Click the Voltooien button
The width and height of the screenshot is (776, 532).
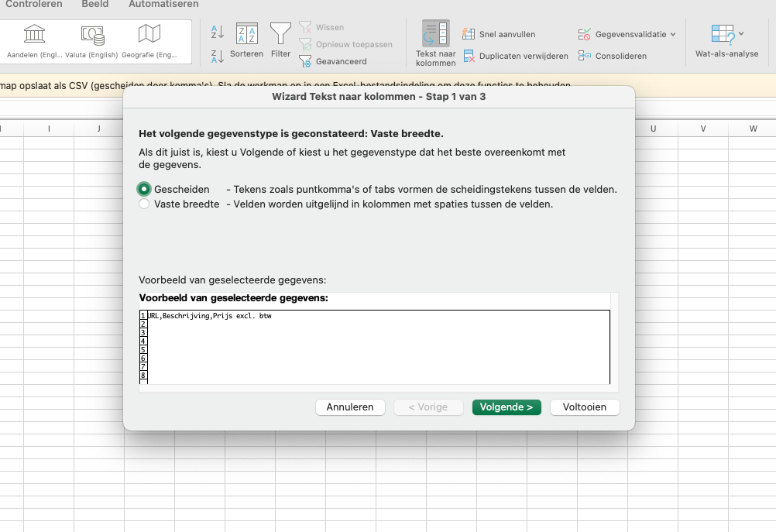585,407
